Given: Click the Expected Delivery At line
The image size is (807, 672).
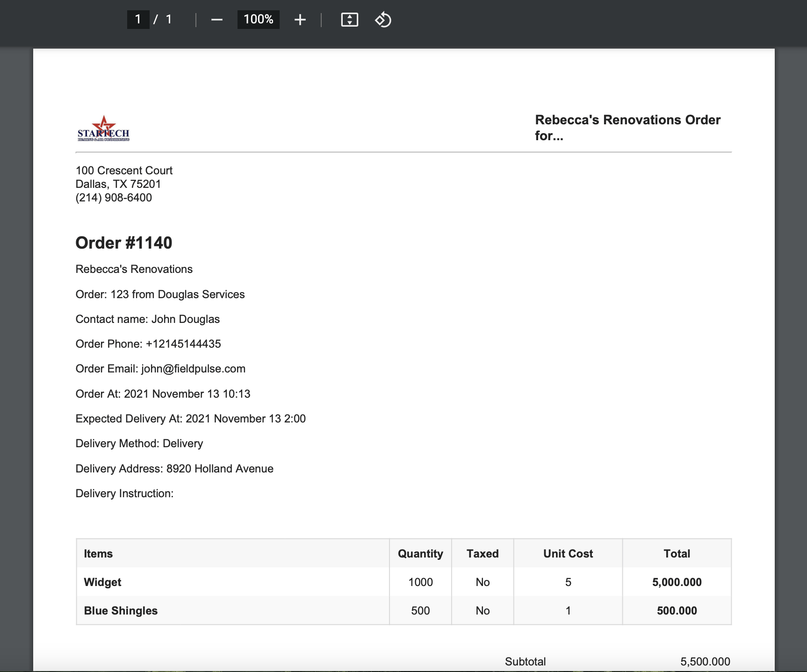Looking at the screenshot, I should 191,419.
